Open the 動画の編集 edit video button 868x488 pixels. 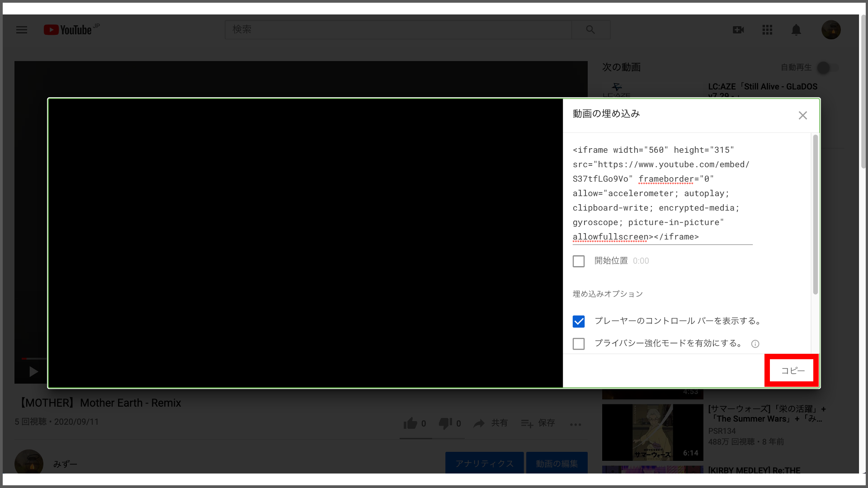click(x=557, y=464)
